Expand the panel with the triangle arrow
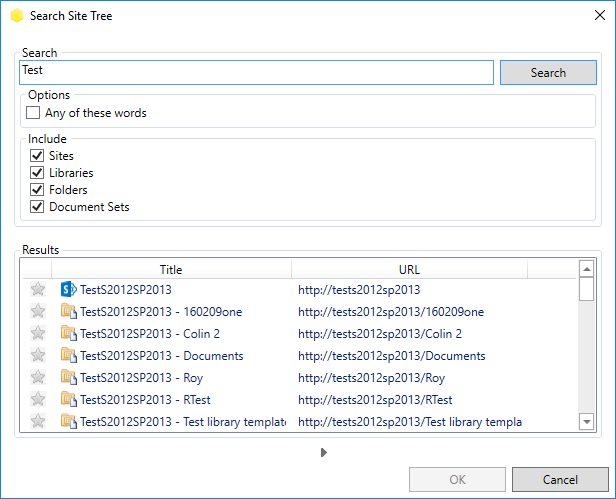This screenshot has width=616, height=499. (x=324, y=452)
